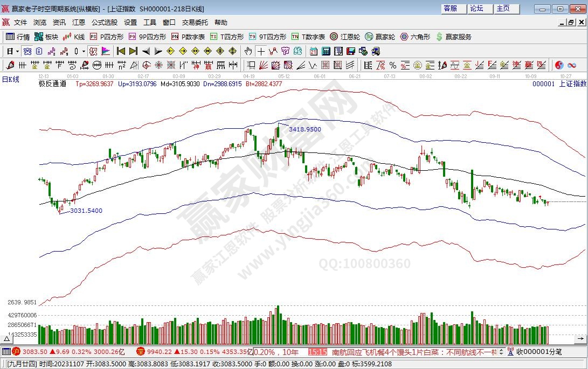Click the yin-yang taiji icon
This screenshot has height=369, width=588.
pos(559,65)
